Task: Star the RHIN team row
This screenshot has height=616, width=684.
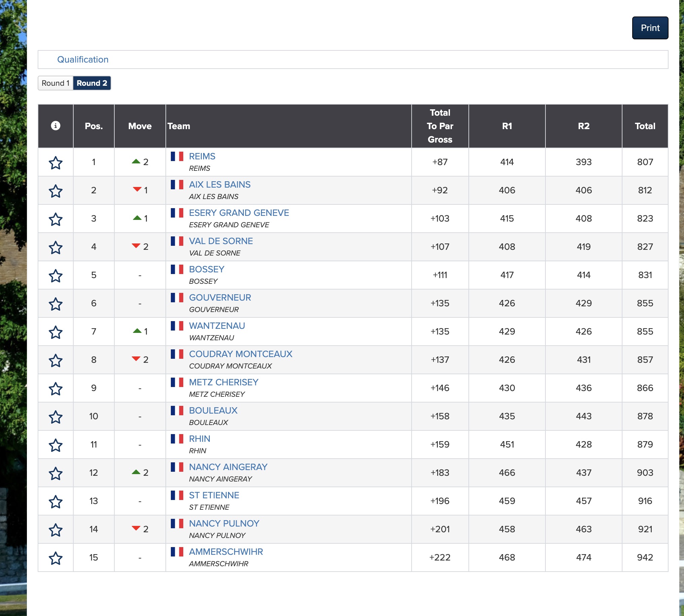Action: point(55,446)
